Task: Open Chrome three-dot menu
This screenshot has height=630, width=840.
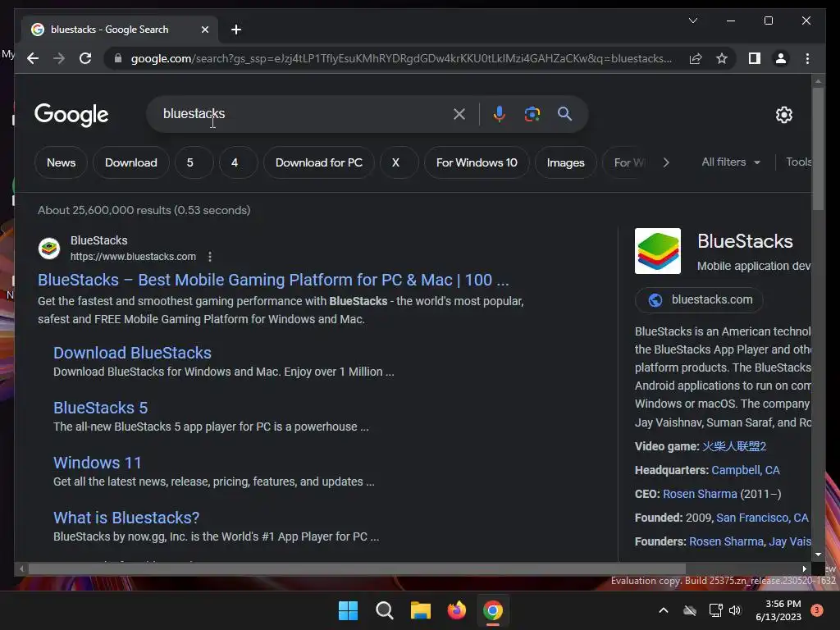Action: tap(807, 58)
